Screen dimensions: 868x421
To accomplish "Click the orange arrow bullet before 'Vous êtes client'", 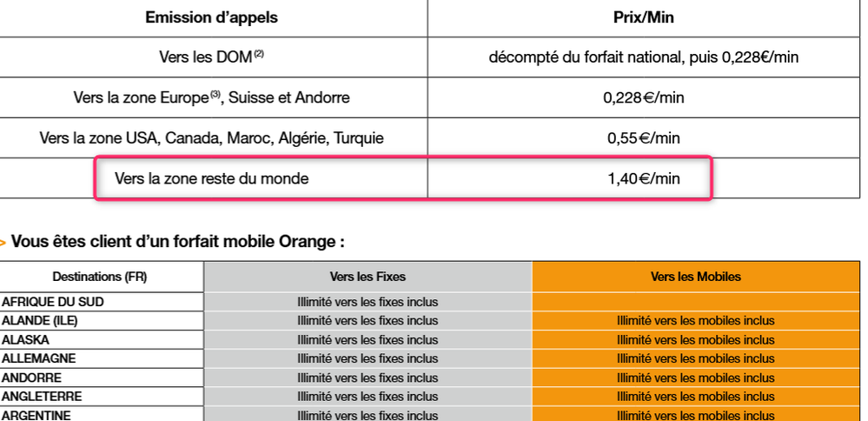I will pos(3,243).
